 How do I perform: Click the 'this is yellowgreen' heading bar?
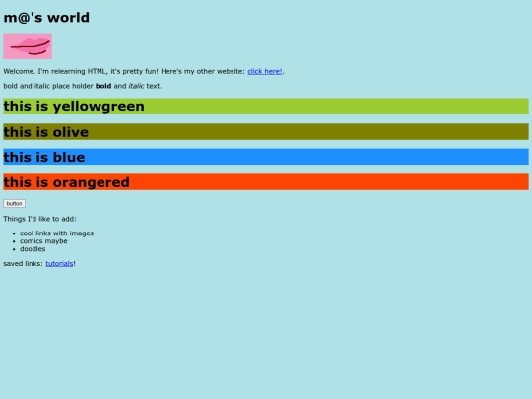coord(266,106)
